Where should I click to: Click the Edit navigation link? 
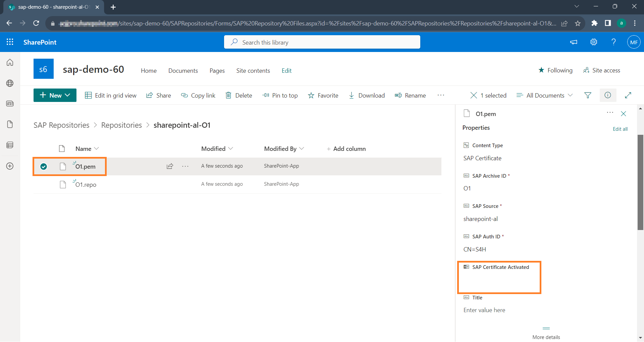click(286, 70)
